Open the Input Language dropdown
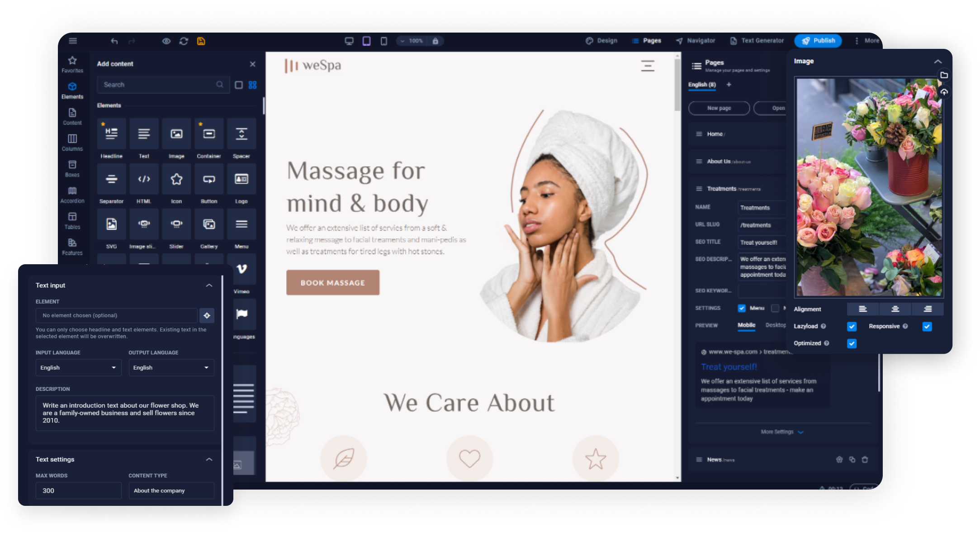This screenshot has height=533, width=980. point(77,367)
